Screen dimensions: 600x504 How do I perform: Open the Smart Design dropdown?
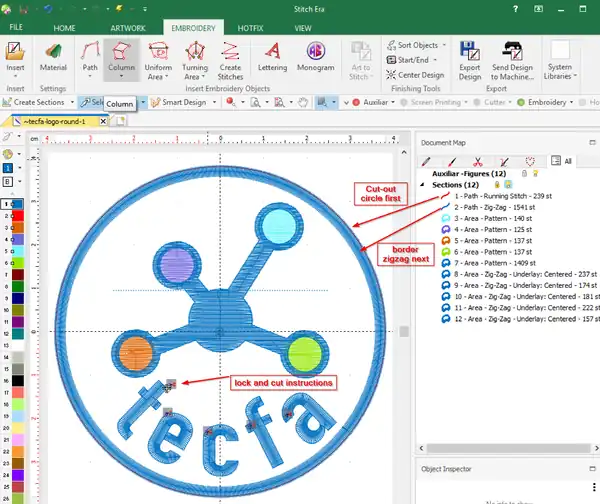coord(213,102)
